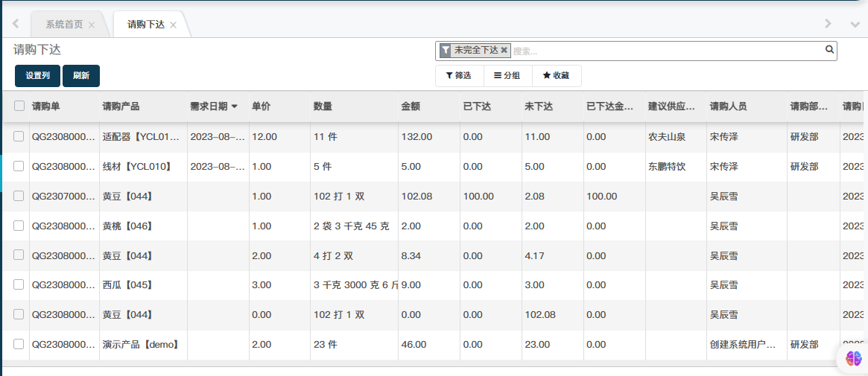Open the 筛选 filter dropdown
The image size is (868, 376).
pyautogui.click(x=459, y=76)
